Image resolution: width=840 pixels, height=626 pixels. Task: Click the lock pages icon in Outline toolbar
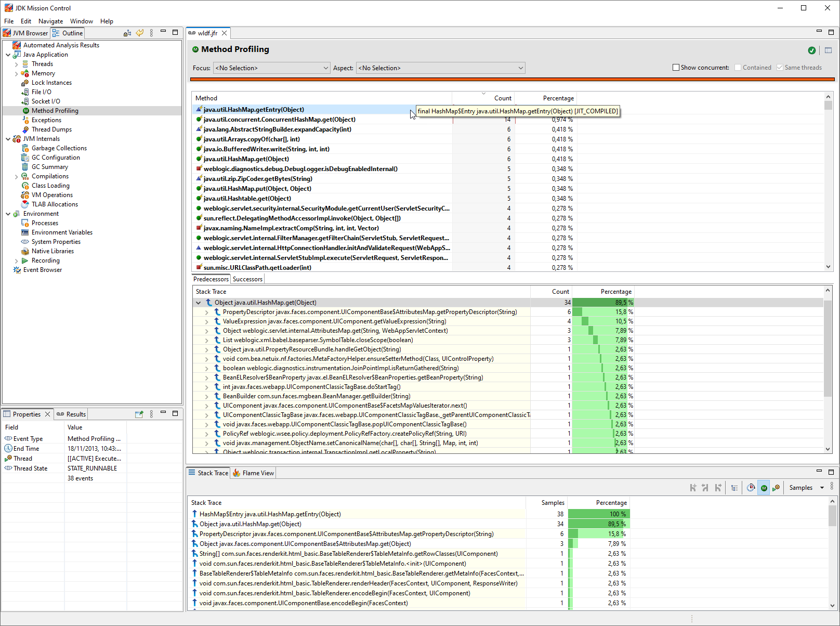(x=127, y=33)
